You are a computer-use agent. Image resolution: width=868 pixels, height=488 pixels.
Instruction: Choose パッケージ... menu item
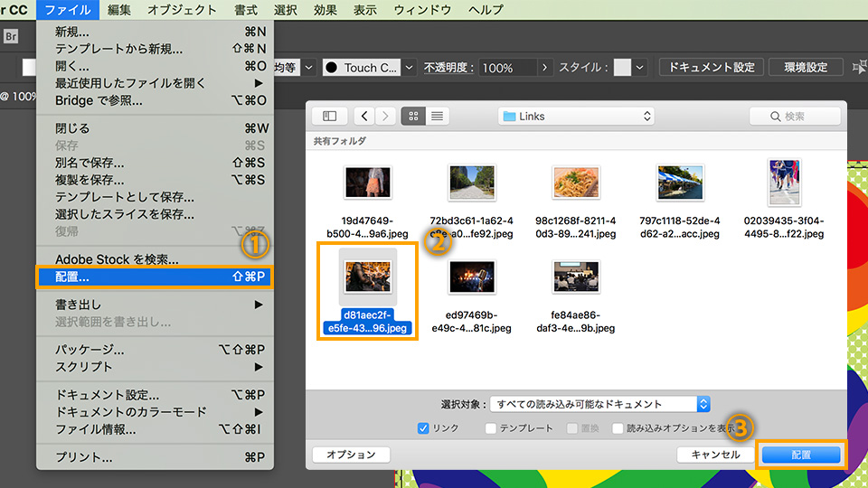point(155,350)
